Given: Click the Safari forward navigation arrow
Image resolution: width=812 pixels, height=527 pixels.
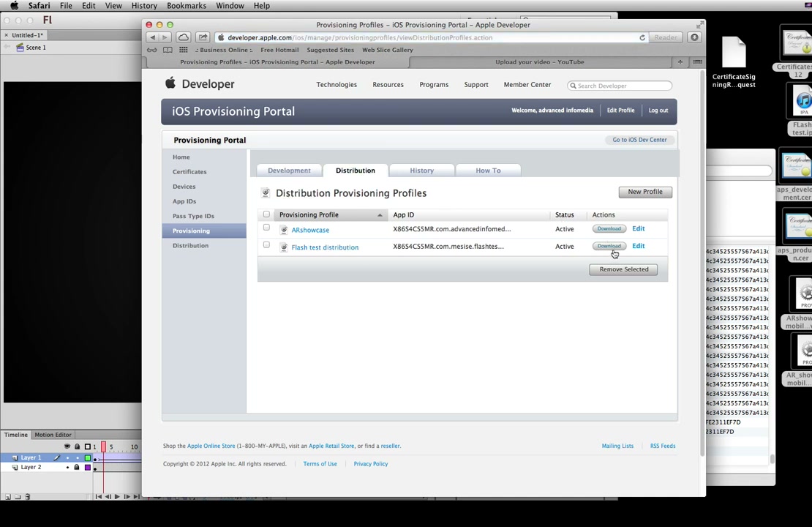Looking at the screenshot, I should point(165,37).
